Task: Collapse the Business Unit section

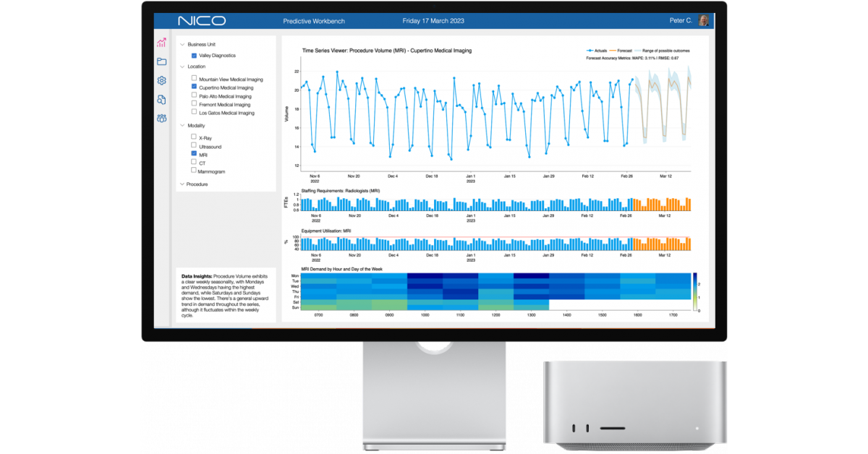Action: [x=182, y=44]
